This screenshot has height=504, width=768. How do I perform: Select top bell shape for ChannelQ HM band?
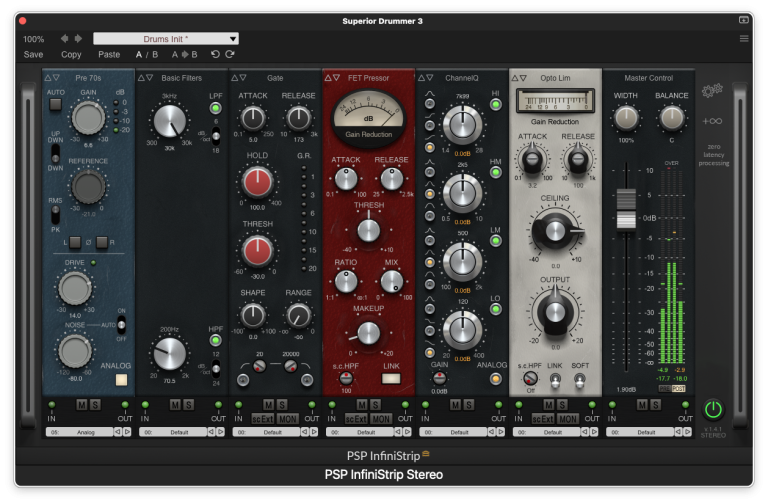tap(430, 172)
